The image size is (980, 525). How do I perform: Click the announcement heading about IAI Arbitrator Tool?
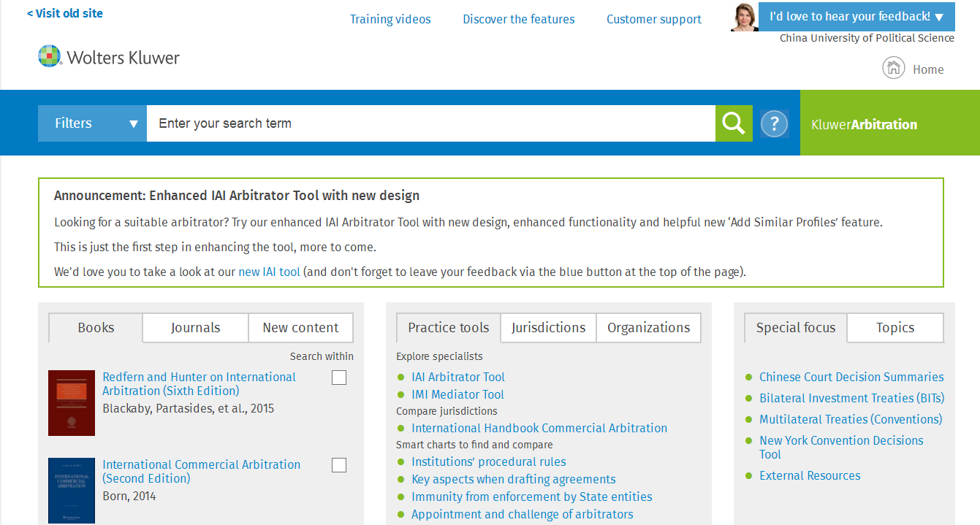pos(237,196)
